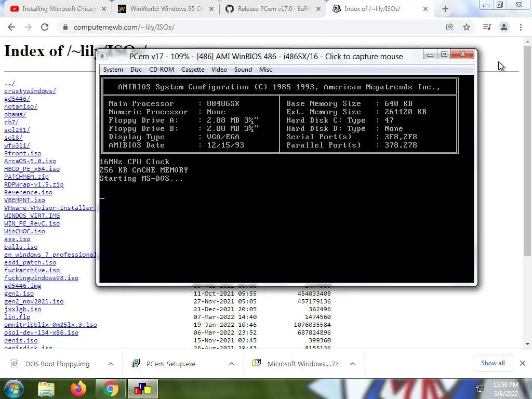The image size is (532, 399).
Task: Download ArcaOS-5.0.iso link
Action: [x=30, y=161]
